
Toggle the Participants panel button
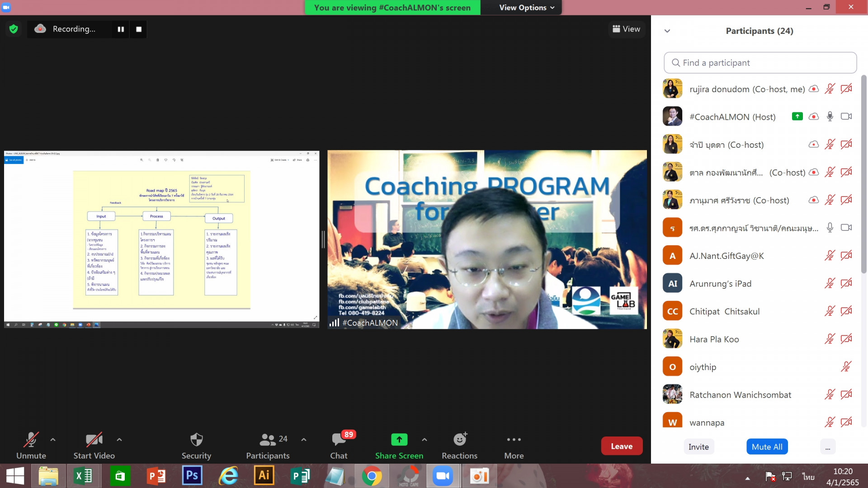(x=268, y=446)
